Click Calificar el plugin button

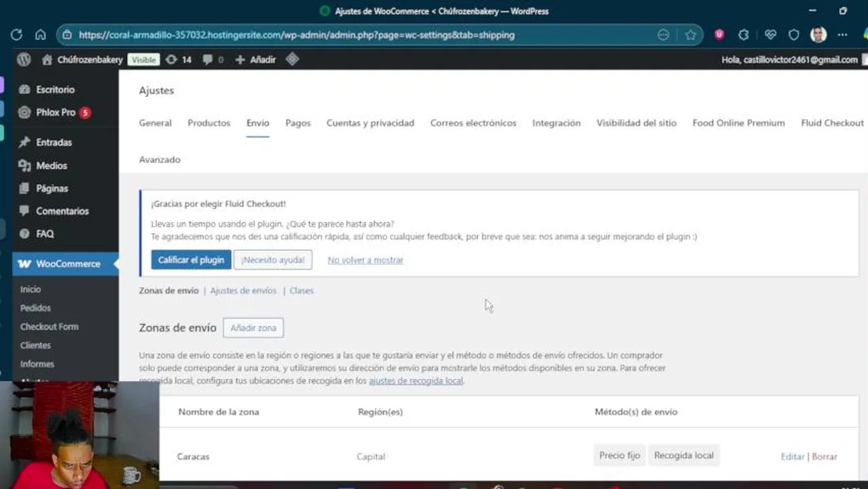tap(191, 260)
